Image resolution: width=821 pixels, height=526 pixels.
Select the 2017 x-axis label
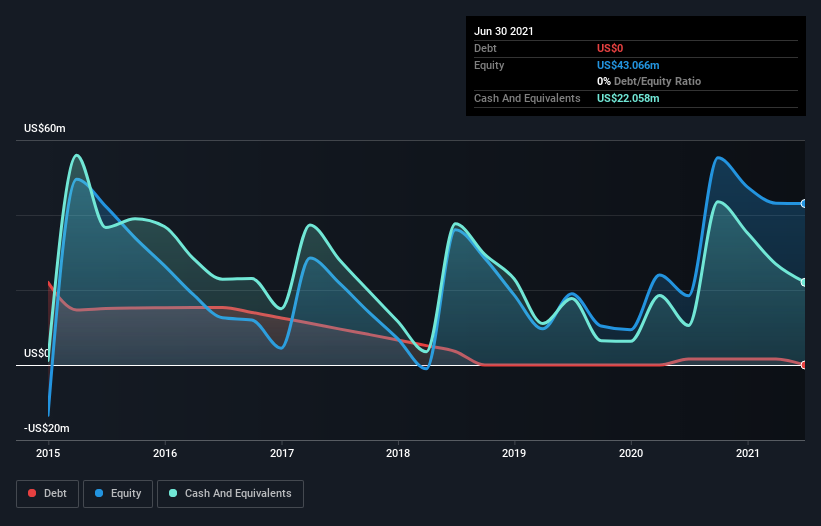click(x=282, y=453)
